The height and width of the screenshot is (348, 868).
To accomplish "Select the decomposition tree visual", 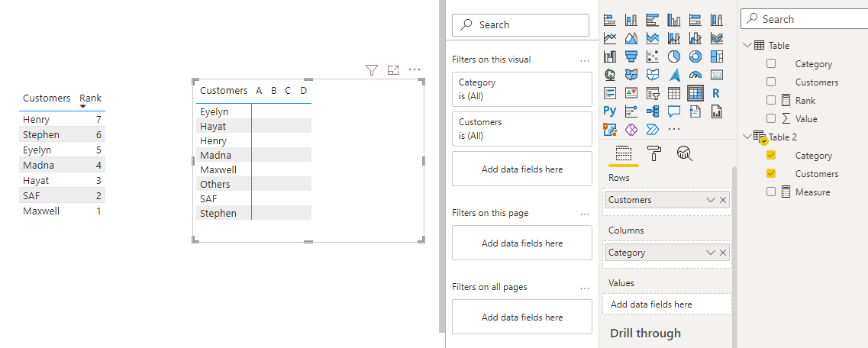I will coord(653,111).
